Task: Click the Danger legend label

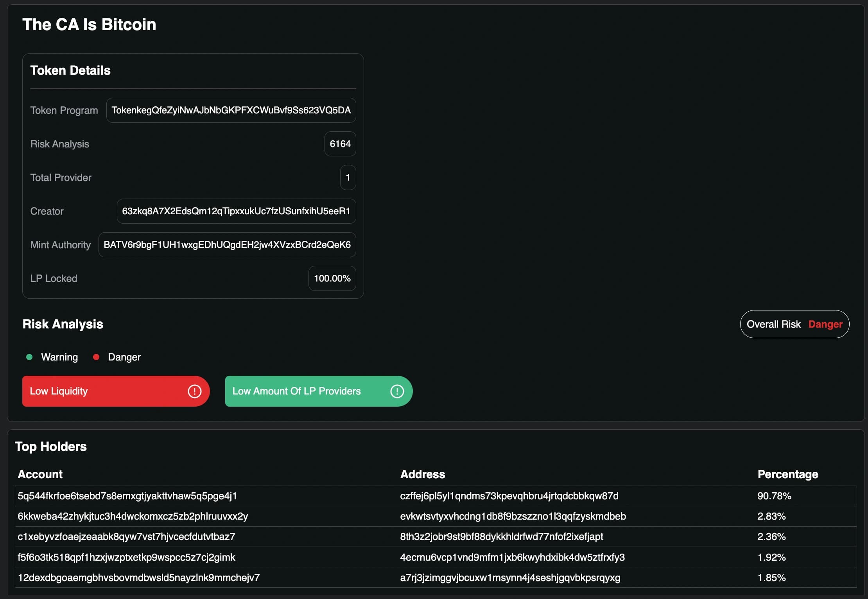Action: click(124, 357)
